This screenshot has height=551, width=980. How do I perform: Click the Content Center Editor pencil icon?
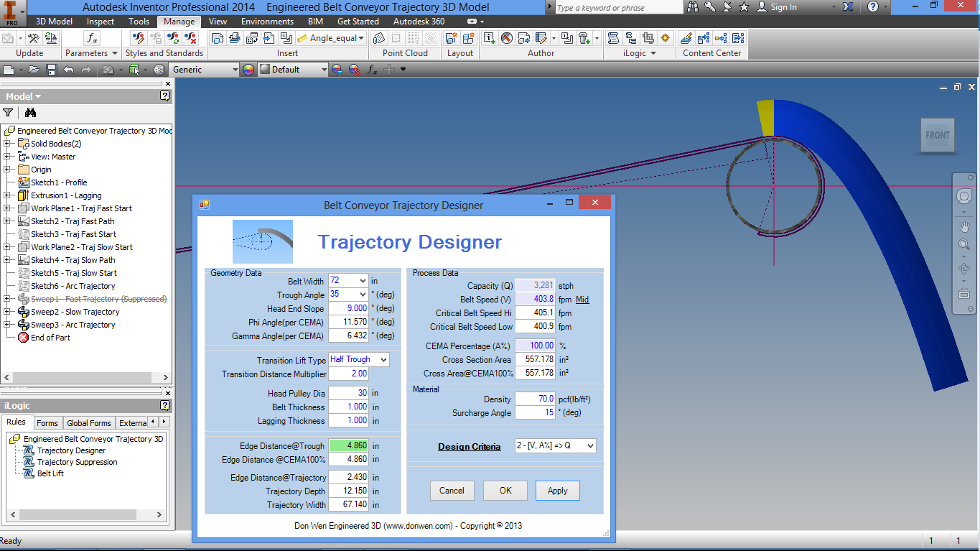pyautogui.click(x=686, y=38)
